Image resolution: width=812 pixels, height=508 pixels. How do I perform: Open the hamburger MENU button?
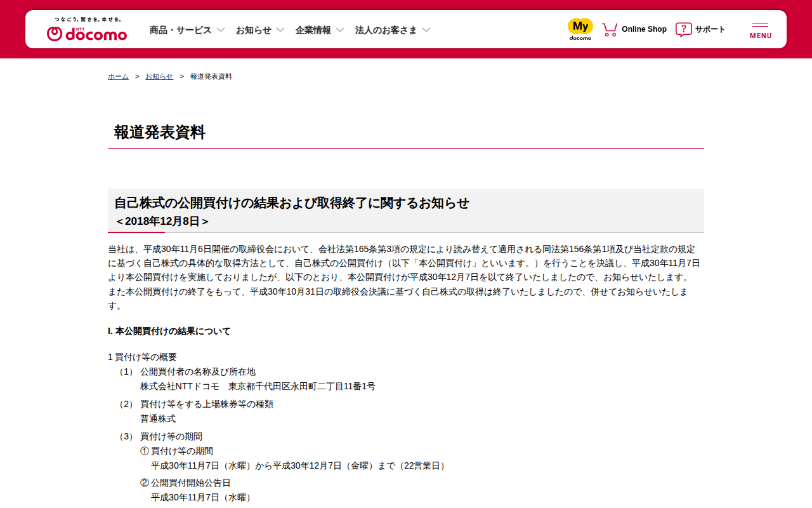pyautogui.click(x=761, y=30)
